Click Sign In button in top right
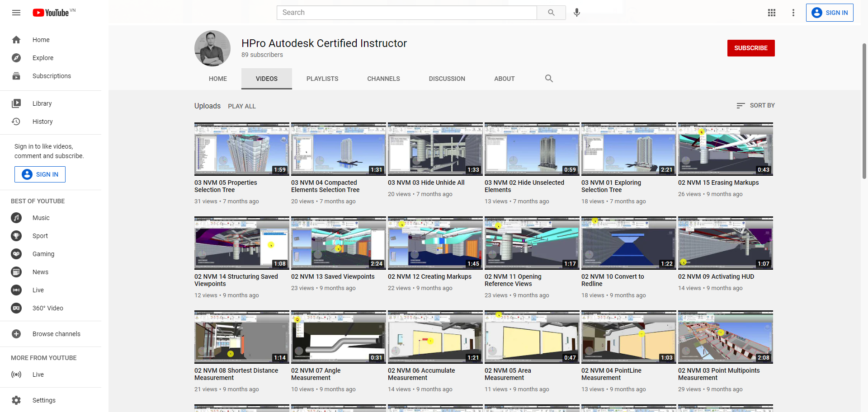868x412 pixels. coord(829,13)
